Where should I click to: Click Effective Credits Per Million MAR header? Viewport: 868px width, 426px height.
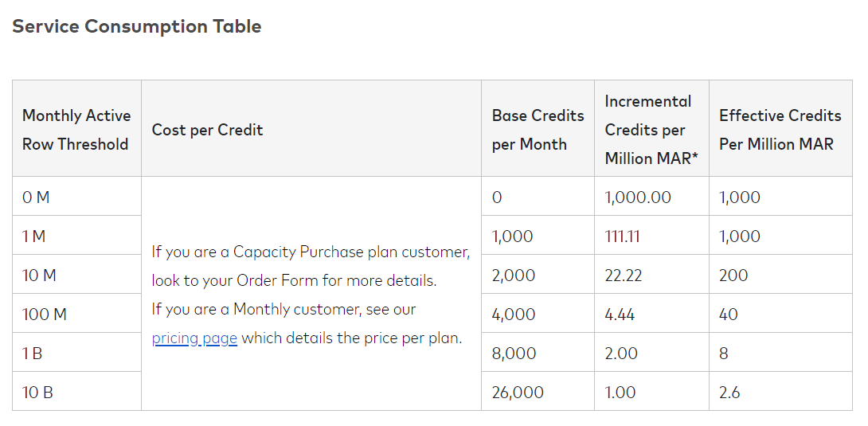click(x=780, y=130)
